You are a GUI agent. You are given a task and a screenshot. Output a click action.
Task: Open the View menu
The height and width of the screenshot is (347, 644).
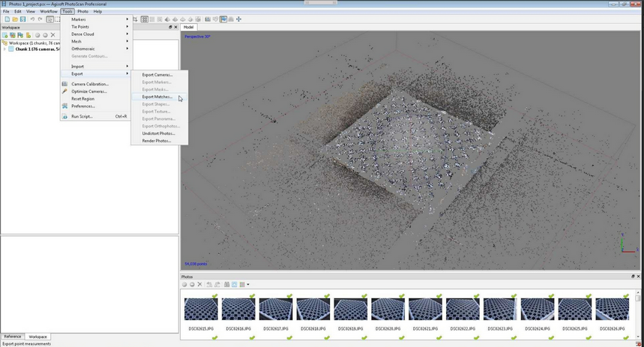[x=31, y=11]
